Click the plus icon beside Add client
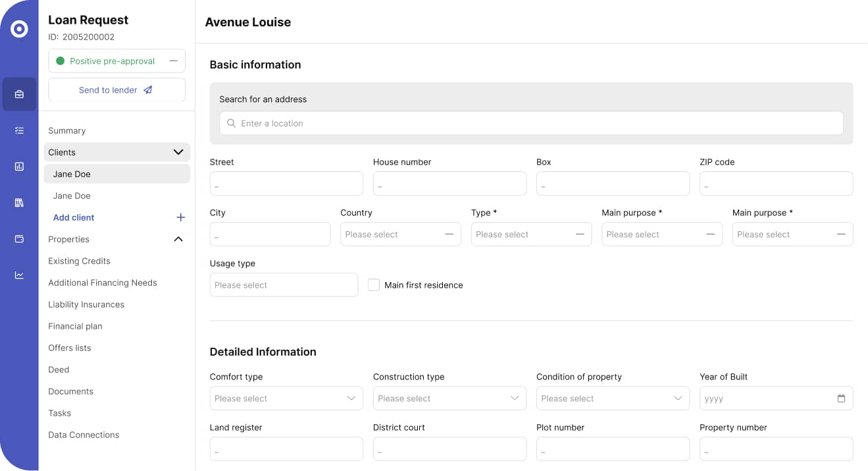Viewport: 868px width, 471px height. coord(181,217)
